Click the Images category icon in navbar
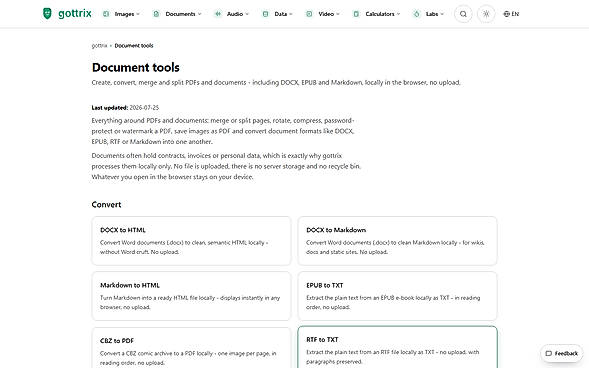 106,14
